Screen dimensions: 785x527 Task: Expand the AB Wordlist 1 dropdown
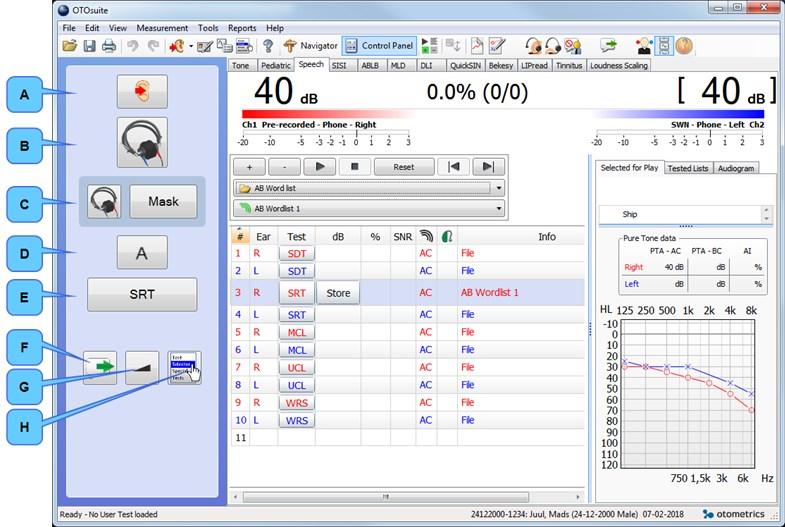pos(499,208)
